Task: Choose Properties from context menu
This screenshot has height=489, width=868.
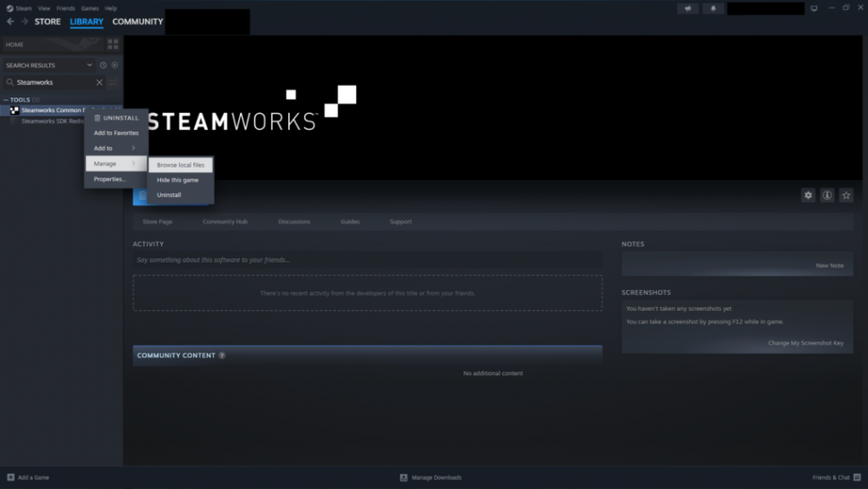Action: (110, 179)
